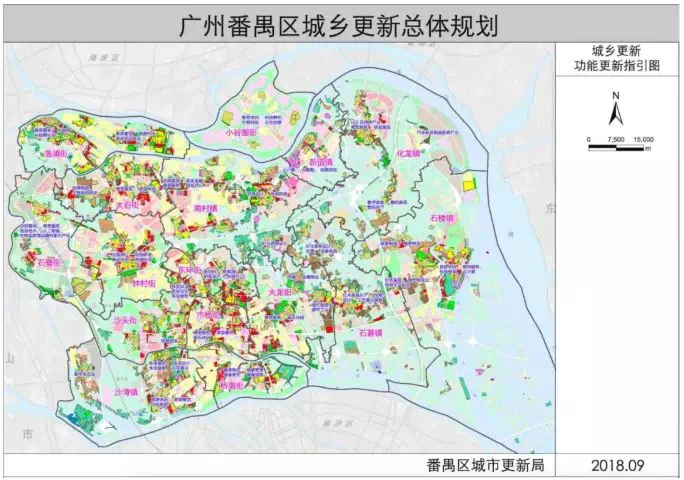Image resolution: width=684 pixels, height=480 pixels.
Task: Click the map title 广州番禺区城乡更新总体规划
Action: (338, 25)
